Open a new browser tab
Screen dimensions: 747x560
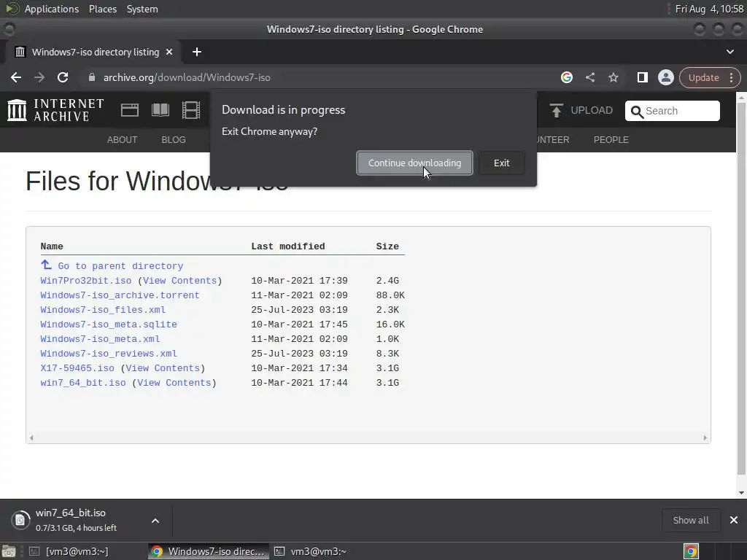pyautogui.click(x=197, y=52)
